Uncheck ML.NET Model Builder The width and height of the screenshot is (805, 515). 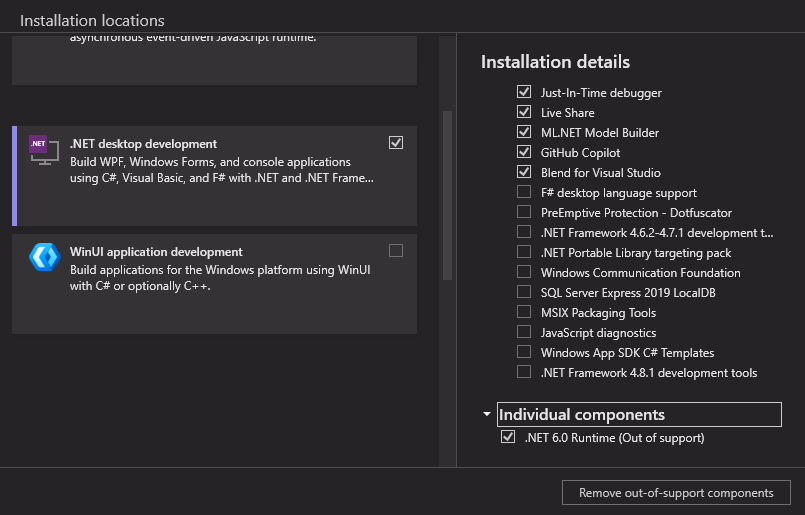(524, 132)
